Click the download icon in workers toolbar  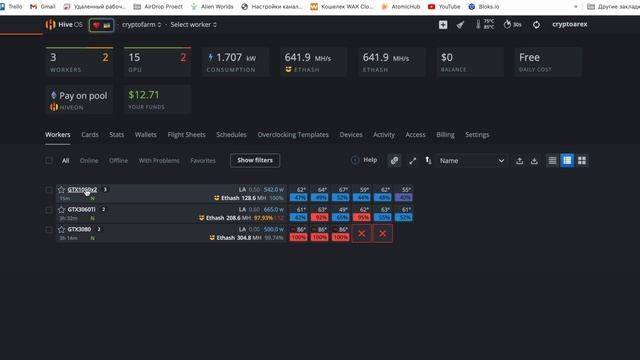pos(534,161)
